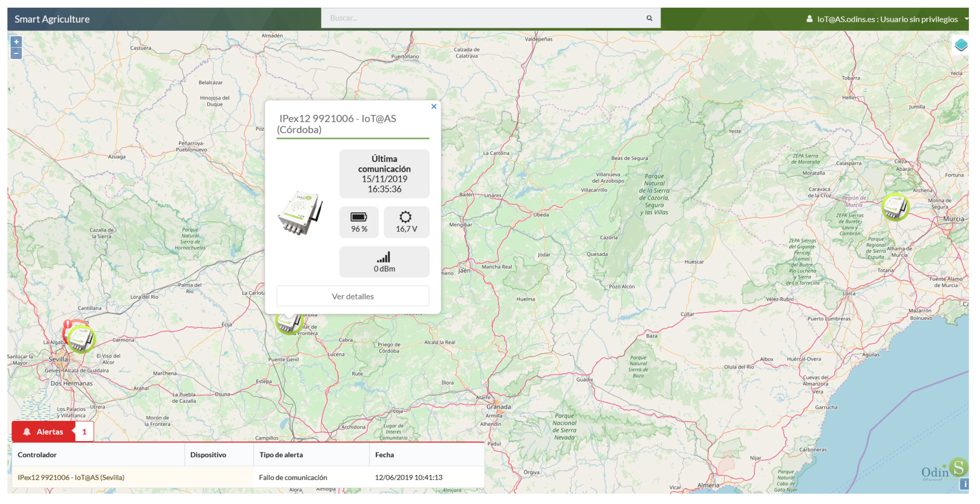Open the map layers switcher icon
The width and height of the screenshot is (980, 504).
961,45
